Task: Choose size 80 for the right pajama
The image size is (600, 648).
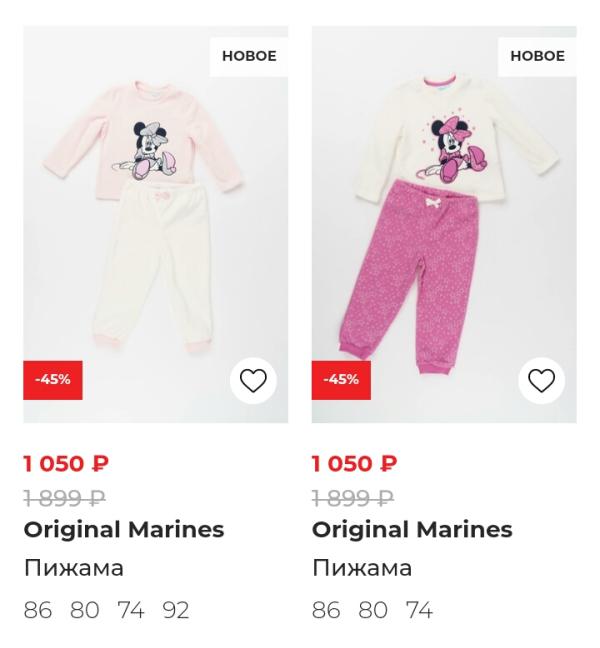Action: coord(373,610)
